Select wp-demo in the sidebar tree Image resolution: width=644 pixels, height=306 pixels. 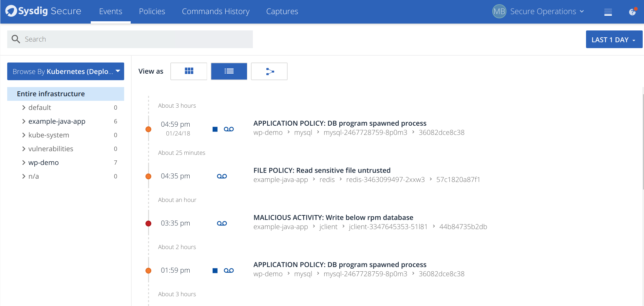point(44,163)
